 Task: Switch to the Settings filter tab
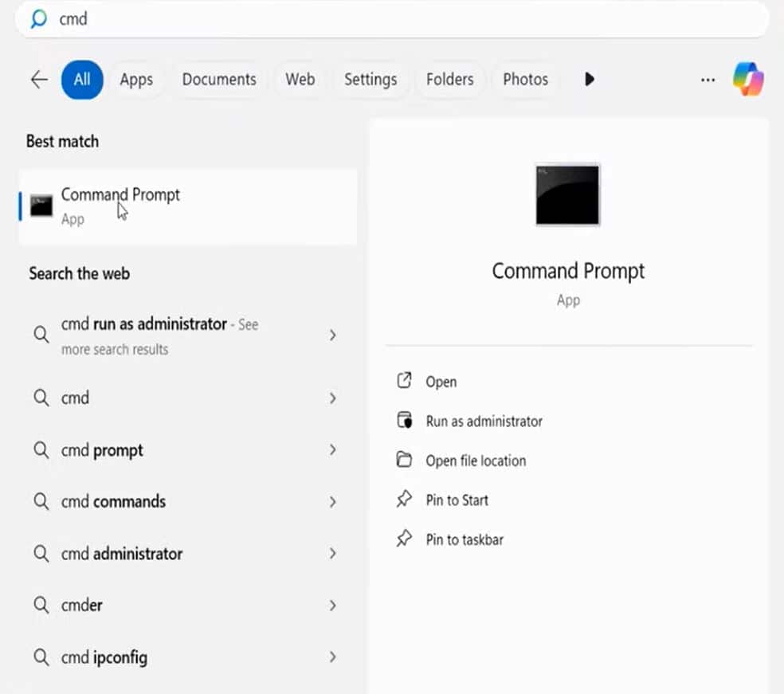[x=370, y=80]
